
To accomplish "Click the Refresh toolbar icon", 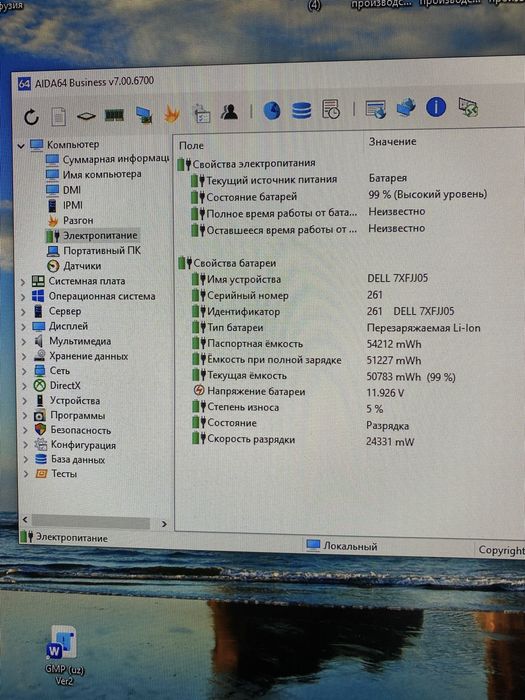I will click(31, 117).
